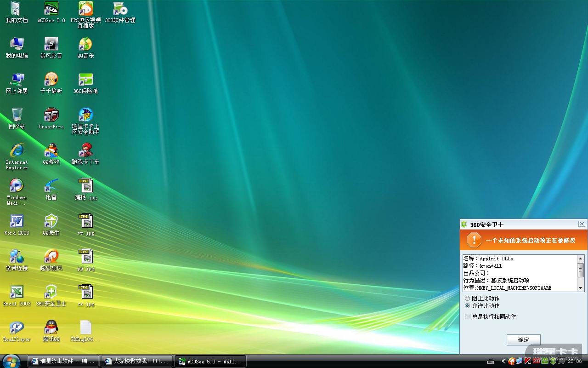The height and width of the screenshot is (368, 588).
Task: Tick the 总是执行相同动作 checkbox
Action: point(468,316)
